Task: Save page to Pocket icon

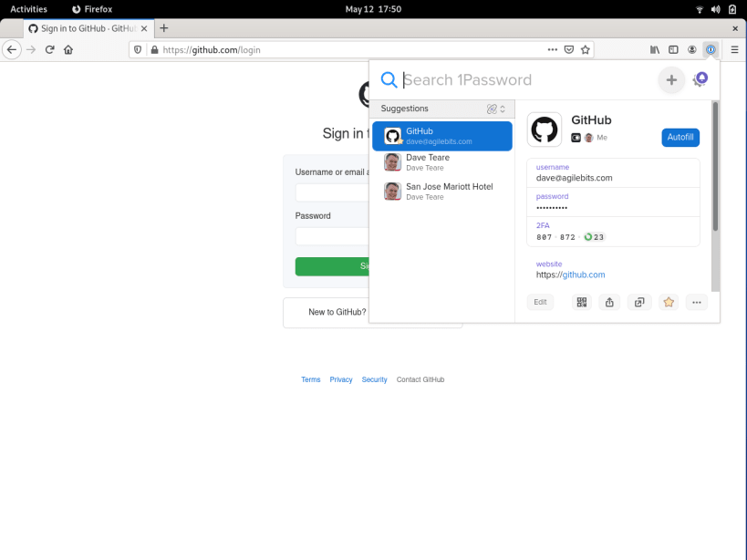Action: (x=569, y=49)
